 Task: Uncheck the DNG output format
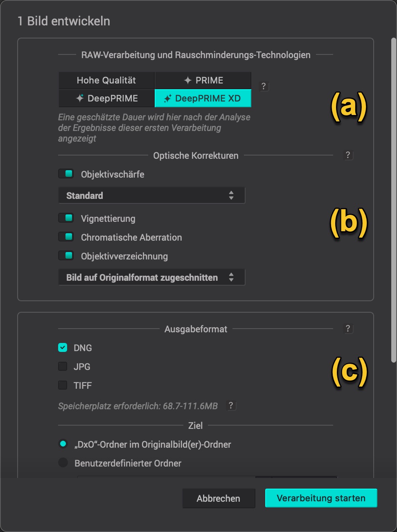click(63, 348)
